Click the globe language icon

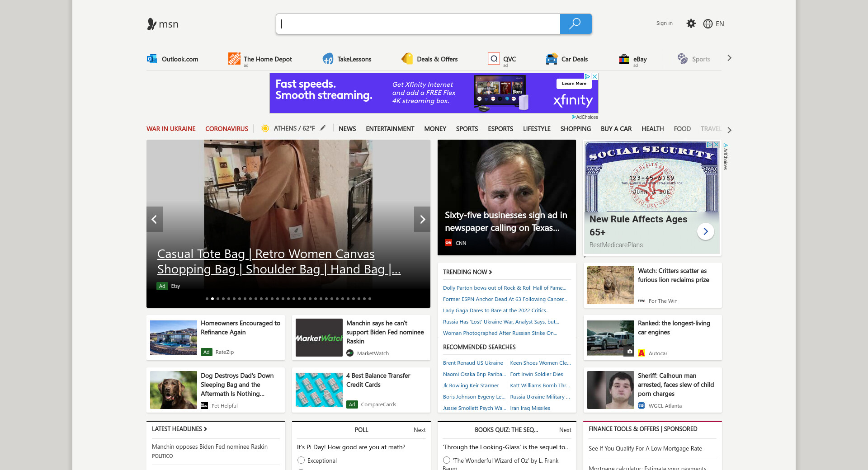(708, 24)
